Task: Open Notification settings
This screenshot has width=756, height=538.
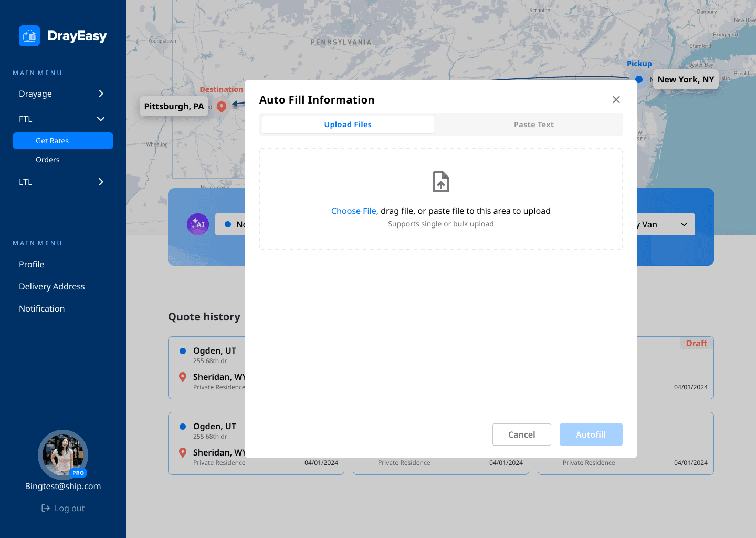Action: [42, 308]
